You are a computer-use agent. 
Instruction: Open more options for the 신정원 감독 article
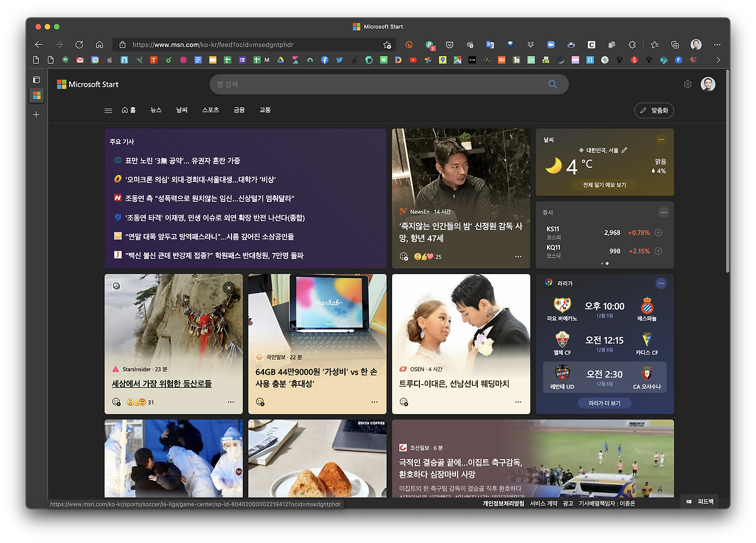click(518, 256)
